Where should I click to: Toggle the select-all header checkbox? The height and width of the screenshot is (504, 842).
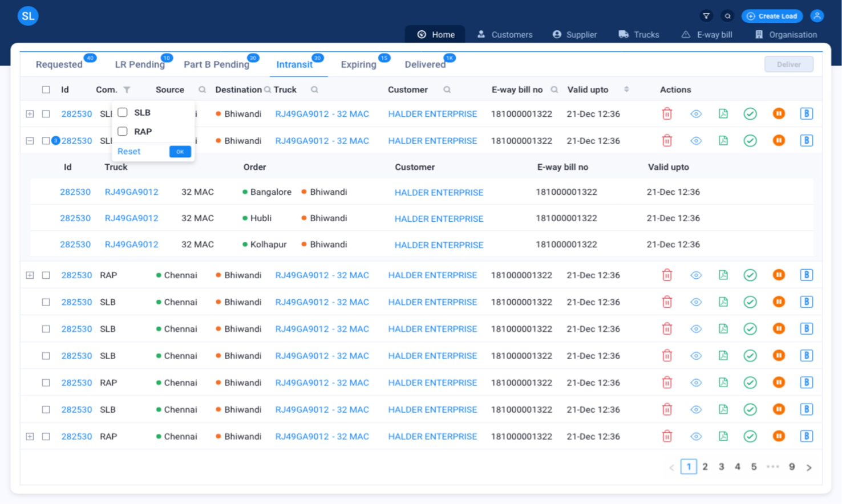[46, 90]
